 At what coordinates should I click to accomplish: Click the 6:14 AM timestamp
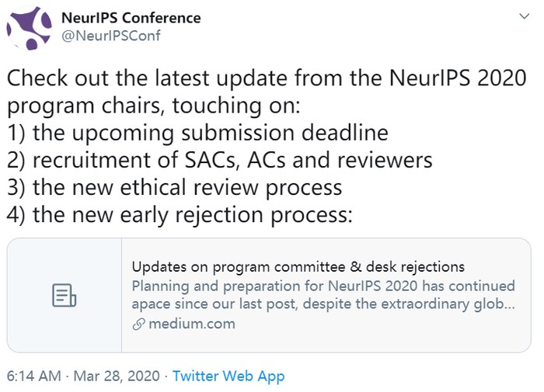(33, 376)
